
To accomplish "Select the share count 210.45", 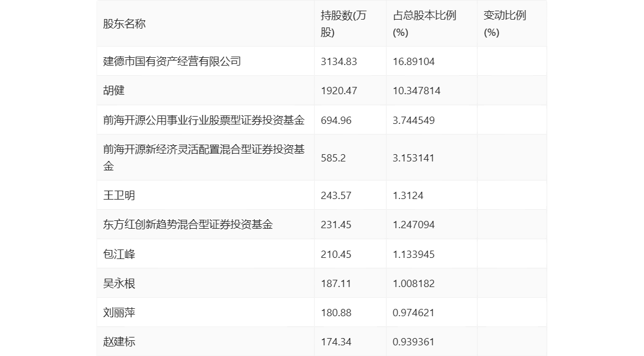I will (336, 254).
